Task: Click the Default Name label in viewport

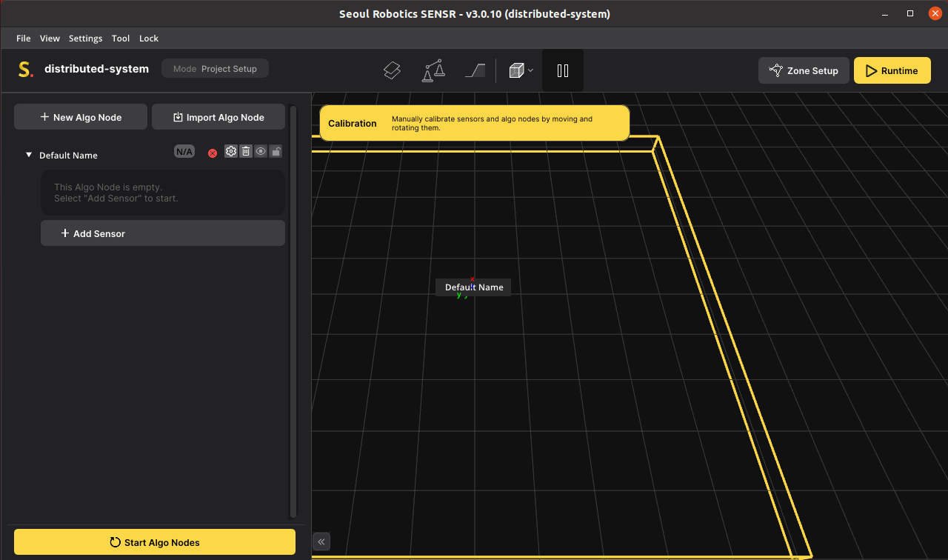Action: coord(474,287)
